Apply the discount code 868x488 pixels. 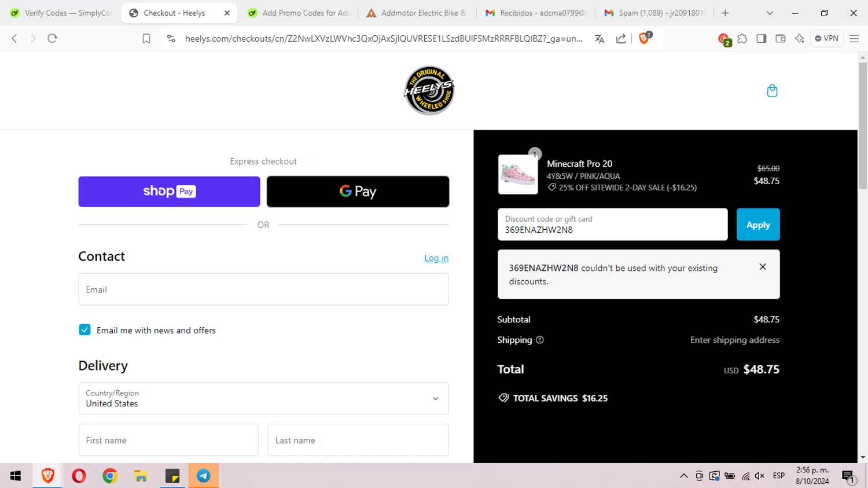[758, 225]
